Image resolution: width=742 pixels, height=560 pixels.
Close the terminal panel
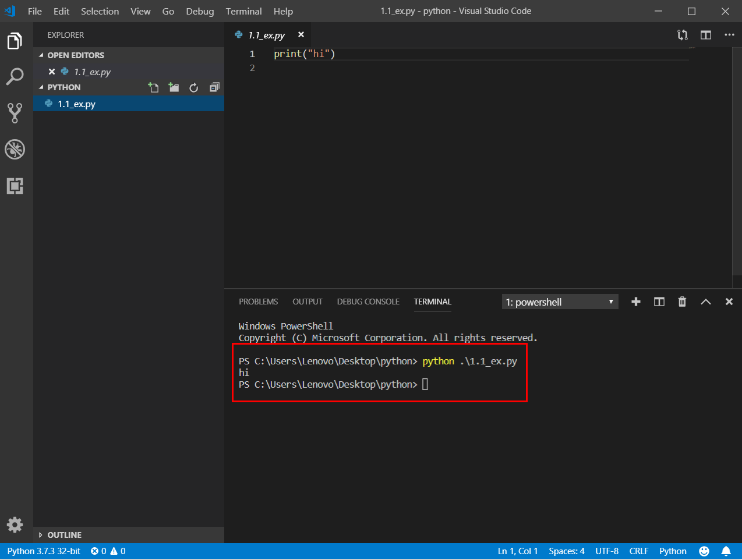(x=729, y=302)
